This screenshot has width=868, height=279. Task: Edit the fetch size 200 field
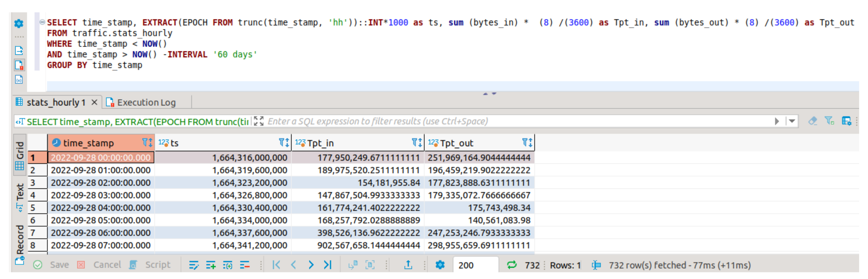tap(476, 265)
